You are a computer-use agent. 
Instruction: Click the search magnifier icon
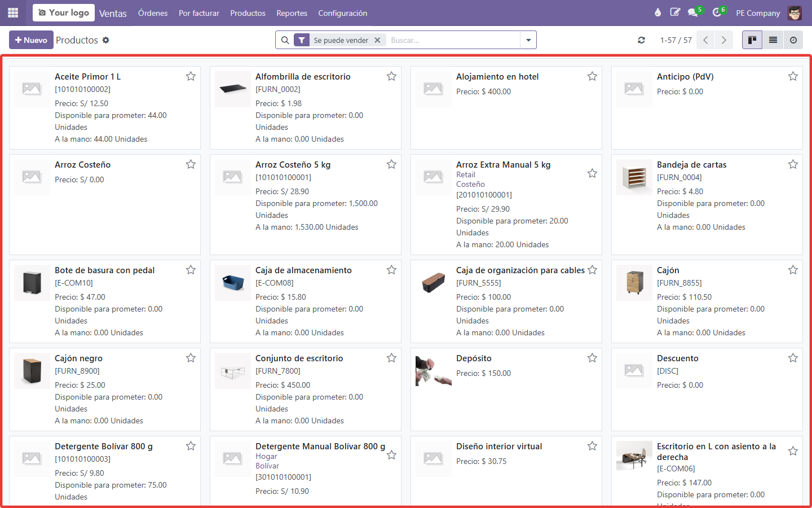coord(285,40)
